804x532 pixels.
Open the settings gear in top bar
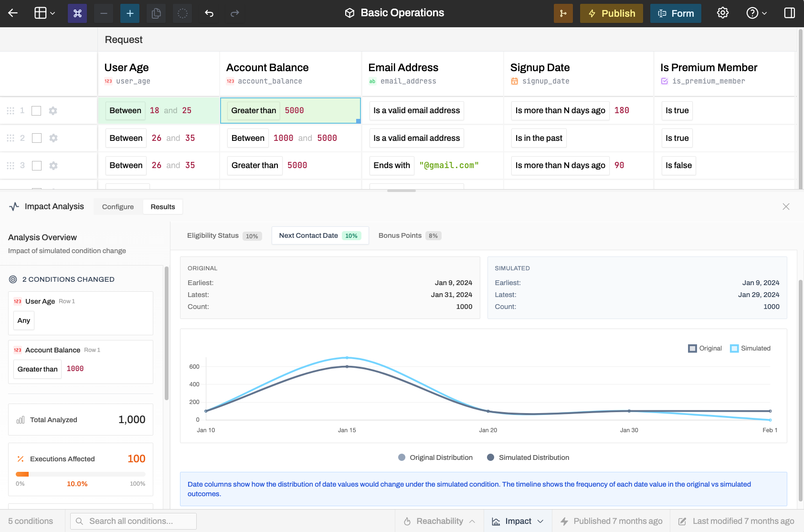(x=723, y=13)
